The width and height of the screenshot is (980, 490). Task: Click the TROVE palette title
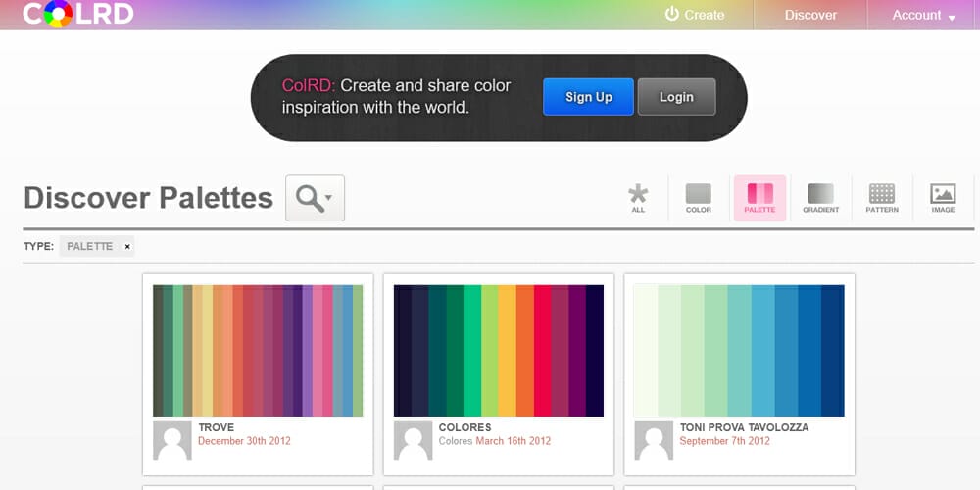[217, 427]
